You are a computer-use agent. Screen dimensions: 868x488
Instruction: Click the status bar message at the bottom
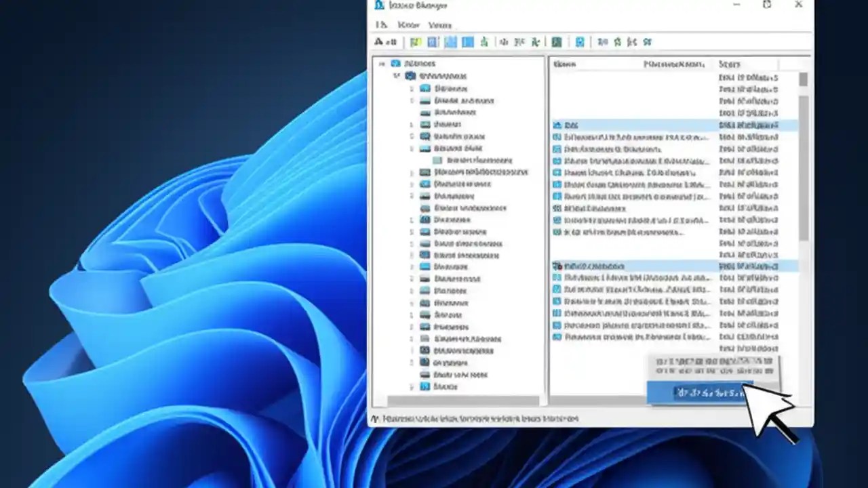(x=475, y=418)
